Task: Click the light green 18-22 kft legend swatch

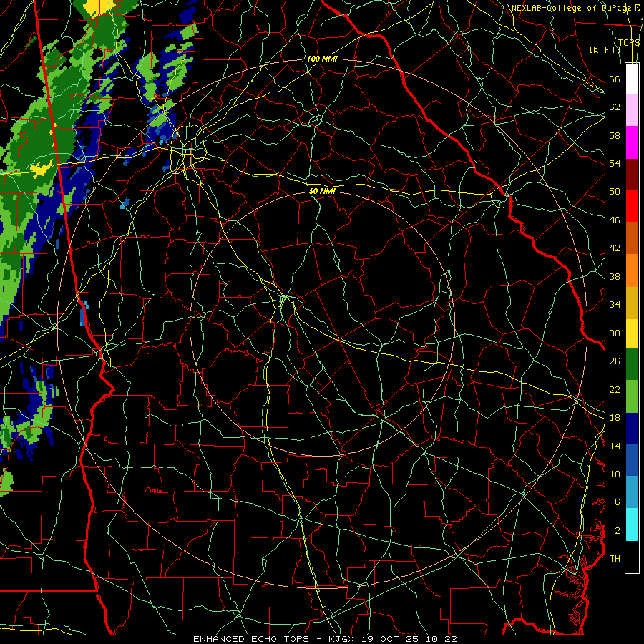Action: 632,396
